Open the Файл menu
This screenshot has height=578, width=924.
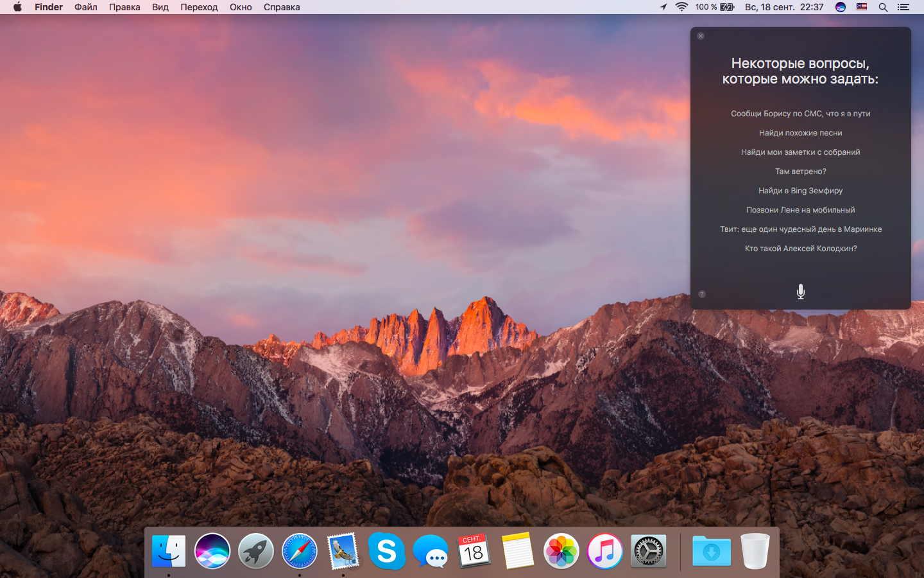(x=86, y=7)
